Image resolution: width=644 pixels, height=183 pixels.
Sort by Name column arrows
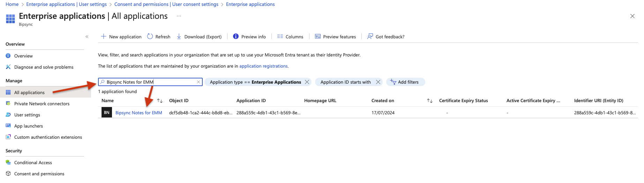tap(160, 101)
